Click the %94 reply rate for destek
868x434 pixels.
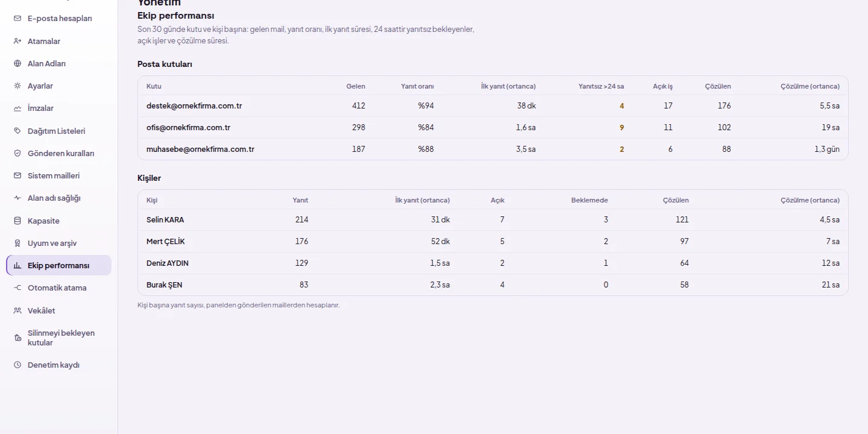coord(426,105)
